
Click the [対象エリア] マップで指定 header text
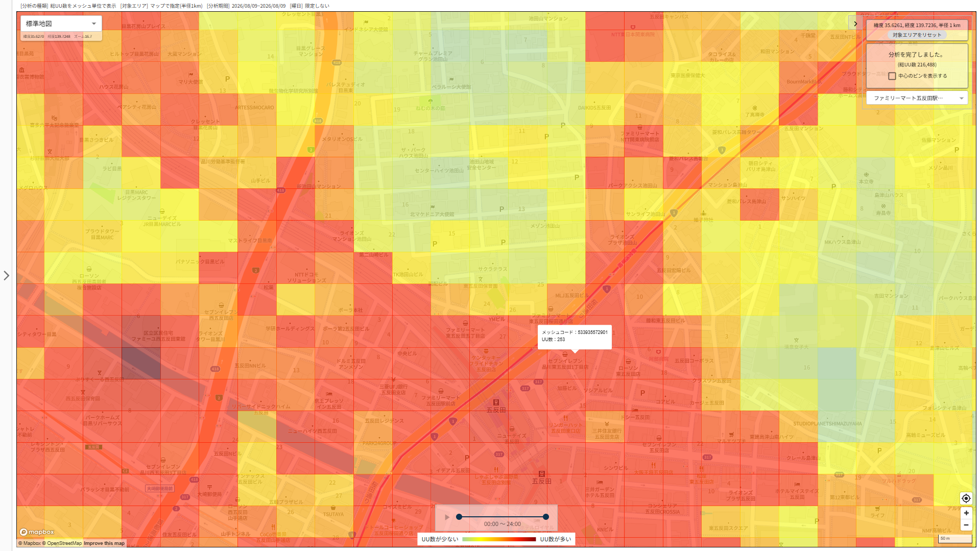tap(161, 6)
